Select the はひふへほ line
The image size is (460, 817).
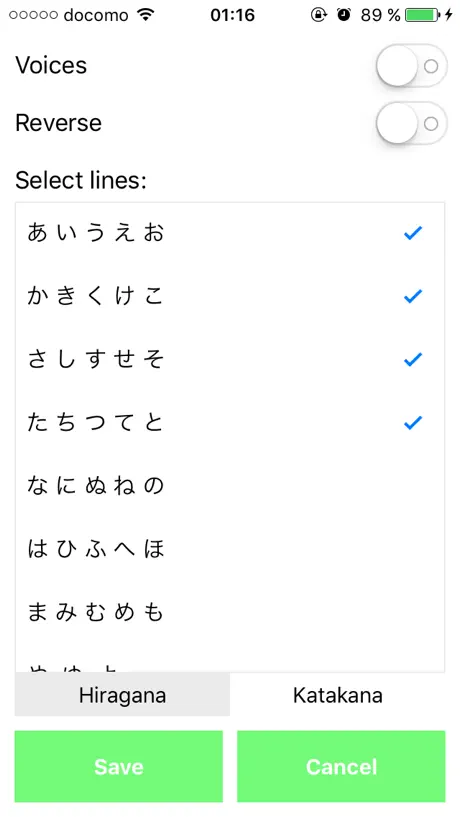pos(230,549)
